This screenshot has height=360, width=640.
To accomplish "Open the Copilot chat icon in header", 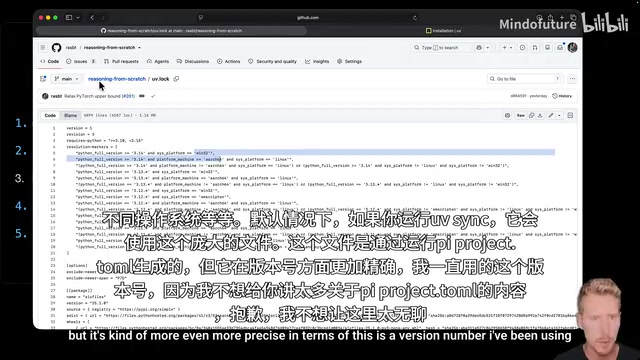I will (479, 48).
